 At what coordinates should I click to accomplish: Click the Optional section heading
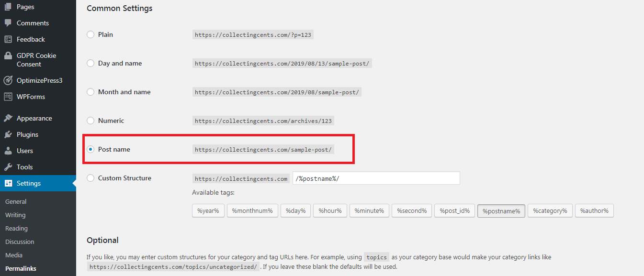pyautogui.click(x=102, y=240)
